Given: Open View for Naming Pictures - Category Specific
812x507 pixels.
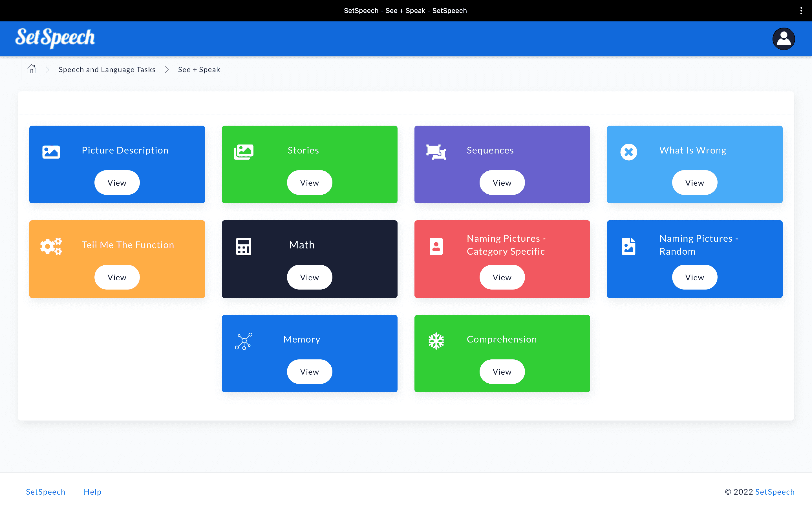Looking at the screenshot, I should click(502, 277).
